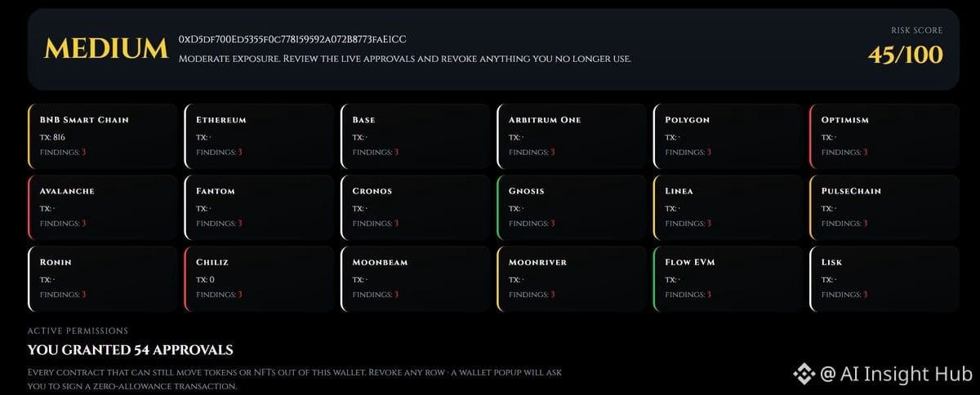
Task: Select the Cronos chain card
Action: click(415, 207)
